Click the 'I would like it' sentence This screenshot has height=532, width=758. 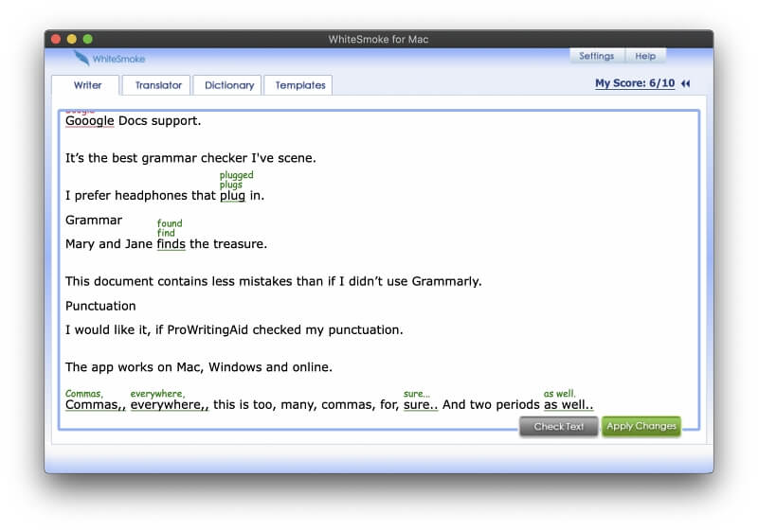tap(234, 330)
